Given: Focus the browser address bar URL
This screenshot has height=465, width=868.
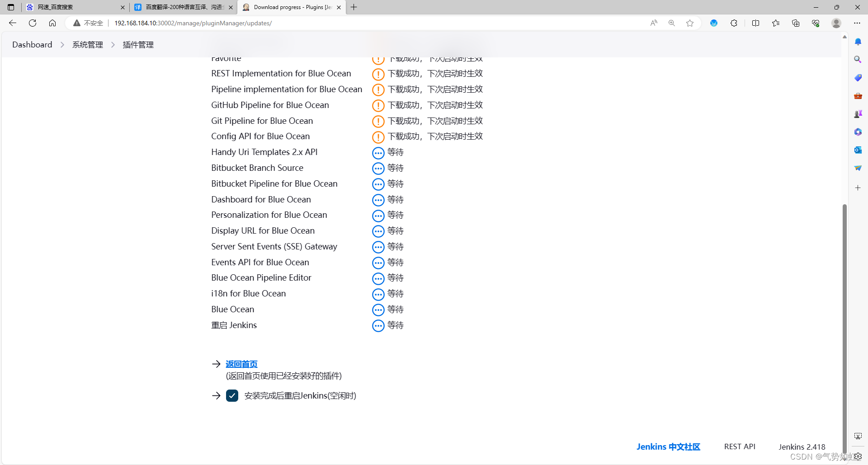Looking at the screenshot, I should click(193, 23).
